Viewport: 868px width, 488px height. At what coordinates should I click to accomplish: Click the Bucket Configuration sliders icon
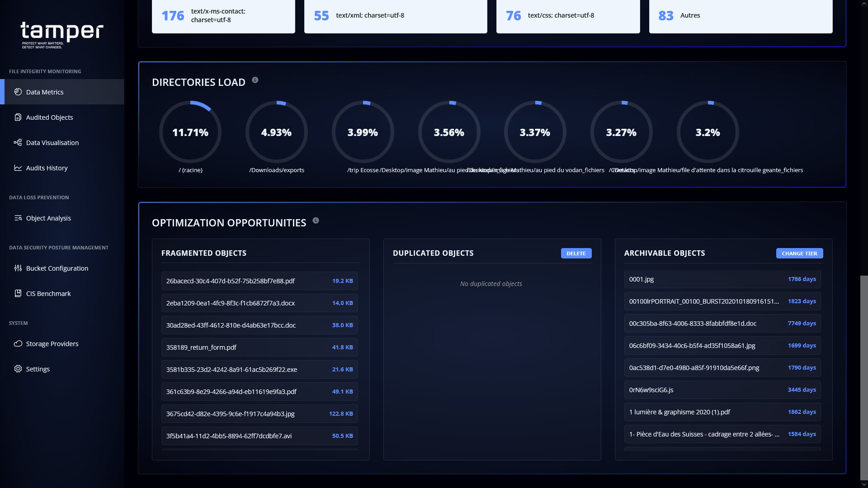18,268
